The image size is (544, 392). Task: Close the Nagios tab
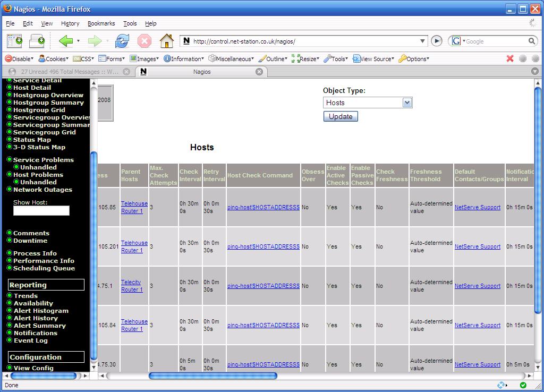click(x=259, y=72)
